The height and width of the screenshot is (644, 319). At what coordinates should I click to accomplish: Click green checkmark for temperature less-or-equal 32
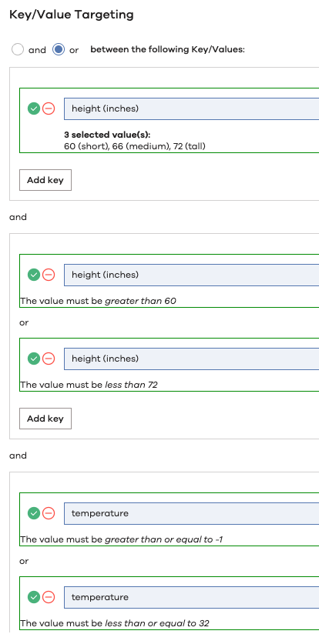coord(34,597)
